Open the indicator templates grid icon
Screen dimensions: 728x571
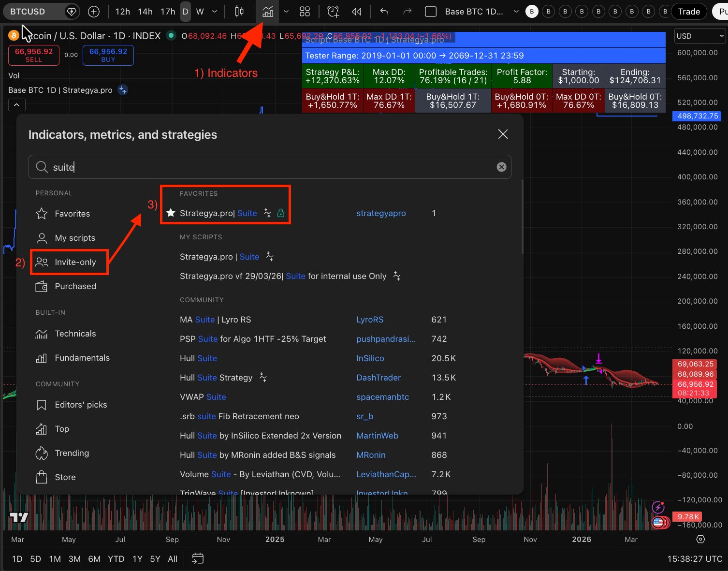[x=305, y=12]
